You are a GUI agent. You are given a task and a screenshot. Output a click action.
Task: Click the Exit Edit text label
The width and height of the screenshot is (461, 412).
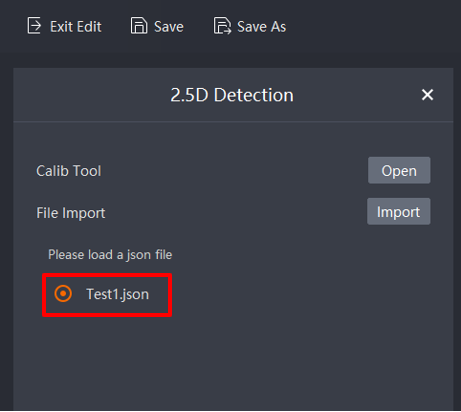click(x=76, y=27)
